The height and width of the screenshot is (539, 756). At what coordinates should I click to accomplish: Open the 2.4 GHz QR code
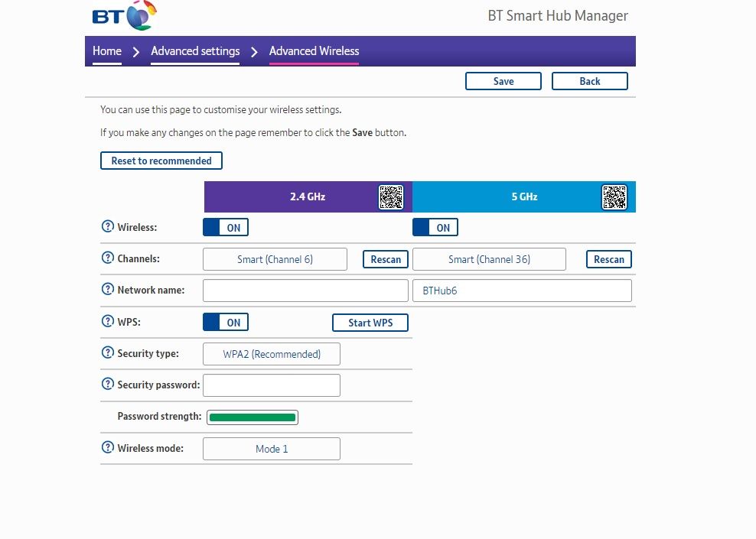pyautogui.click(x=390, y=197)
